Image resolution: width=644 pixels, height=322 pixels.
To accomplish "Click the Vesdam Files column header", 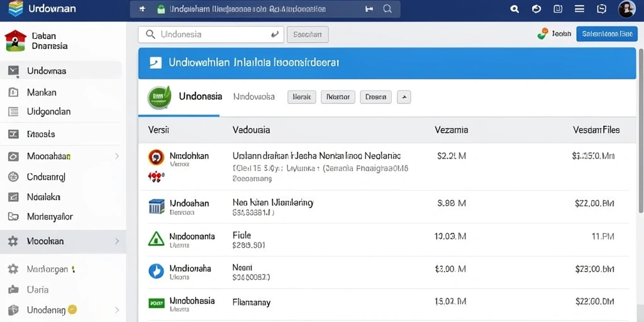I will point(596,130).
